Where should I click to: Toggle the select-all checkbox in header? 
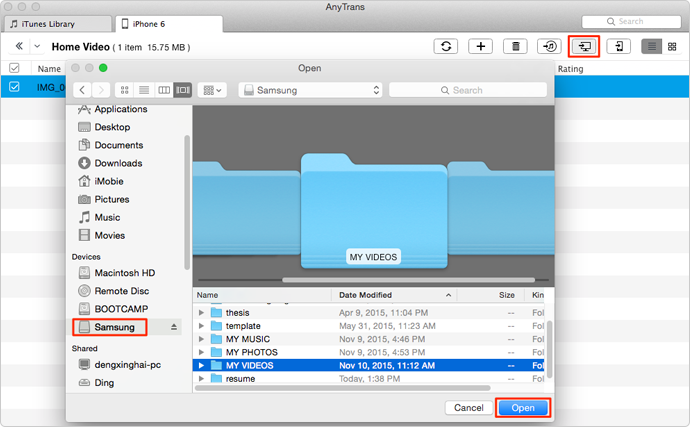(x=14, y=68)
